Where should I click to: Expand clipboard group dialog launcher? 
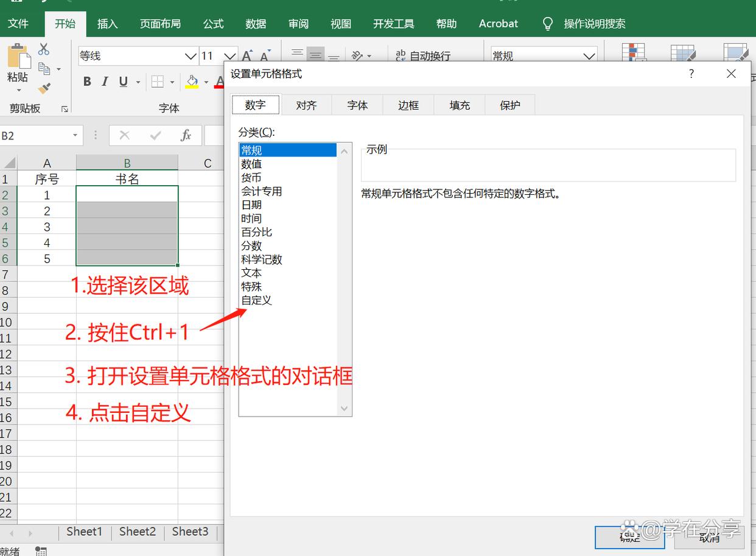(65, 108)
